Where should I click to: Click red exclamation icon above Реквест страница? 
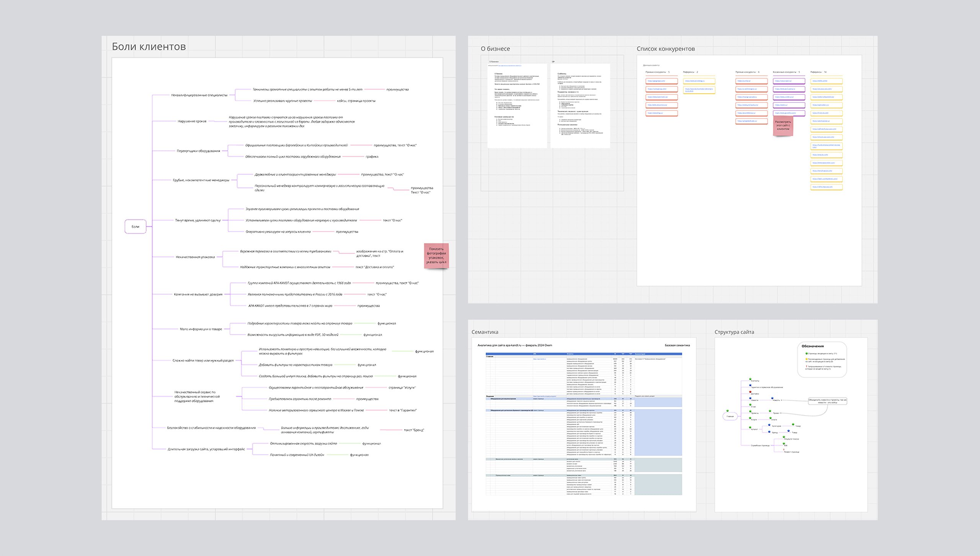click(784, 450)
